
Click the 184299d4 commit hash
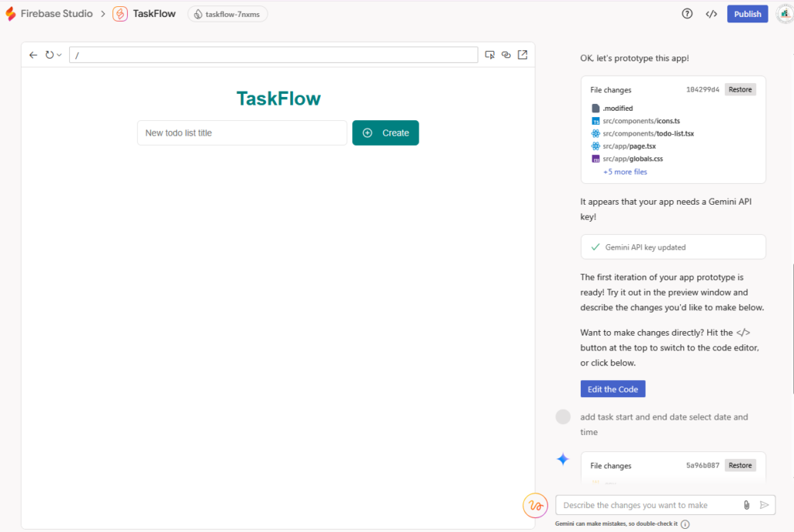click(x=703, y=90)
